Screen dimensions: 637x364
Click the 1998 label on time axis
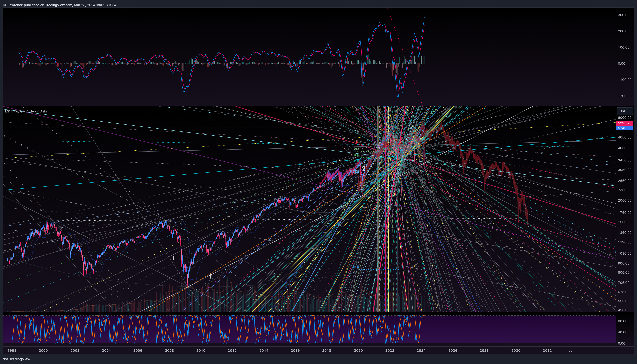point(12,350)
